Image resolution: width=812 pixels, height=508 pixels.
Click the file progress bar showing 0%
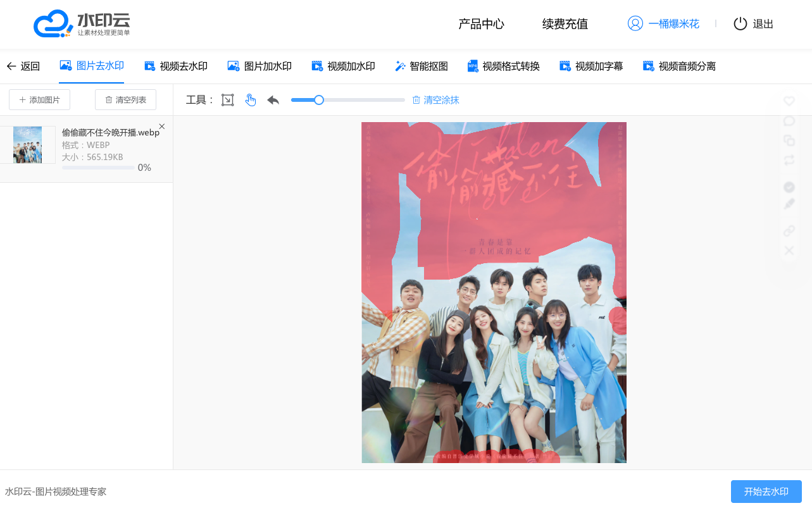(x=98, y=168)
